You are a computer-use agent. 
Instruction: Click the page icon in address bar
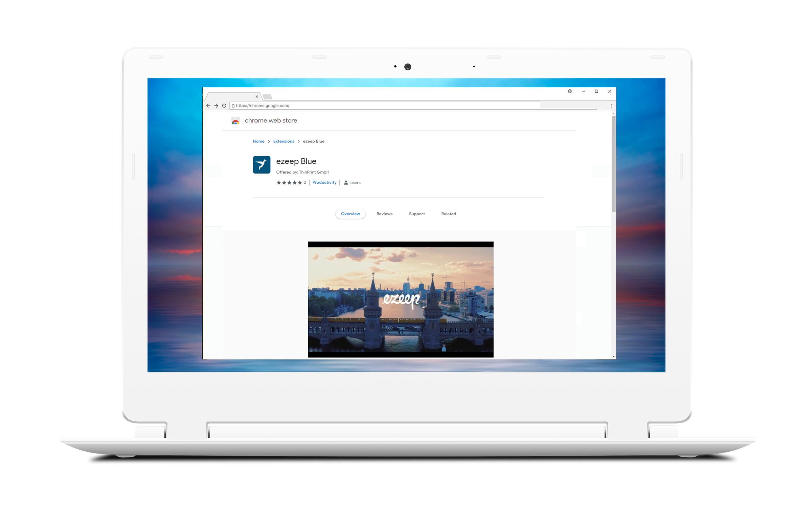[x=233, y=106]
